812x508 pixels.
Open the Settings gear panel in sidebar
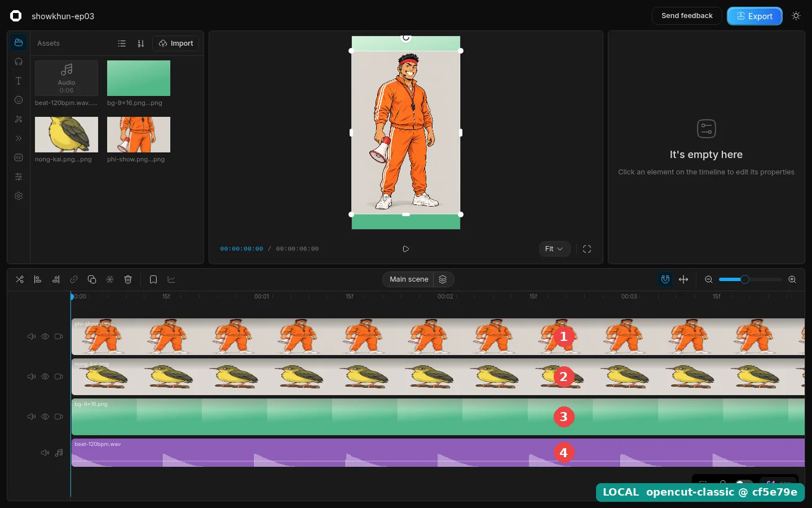19,196
